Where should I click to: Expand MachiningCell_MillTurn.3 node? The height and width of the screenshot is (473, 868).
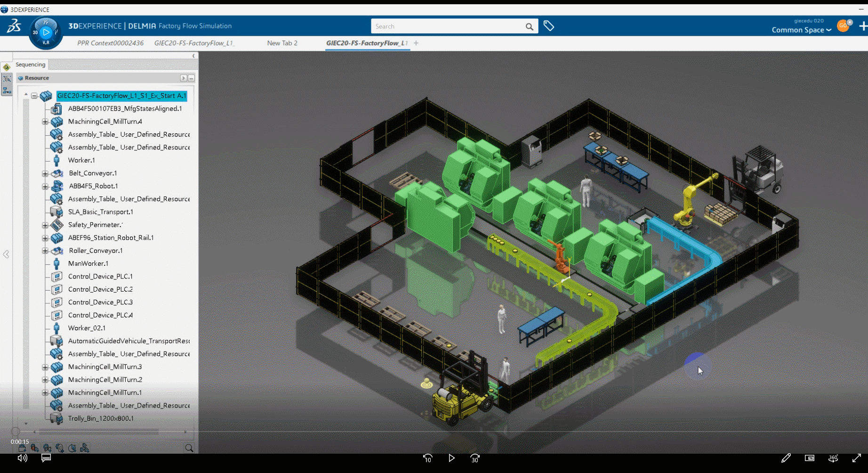tap(45, 367)
